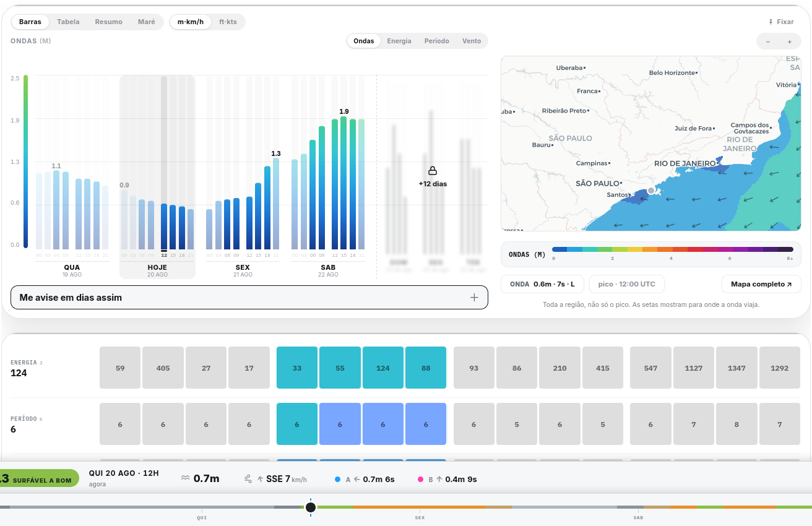Open Mapa completo link
The width and height of the screenshot is (812, 526).
pyautogui.click(x=761, y=284)
